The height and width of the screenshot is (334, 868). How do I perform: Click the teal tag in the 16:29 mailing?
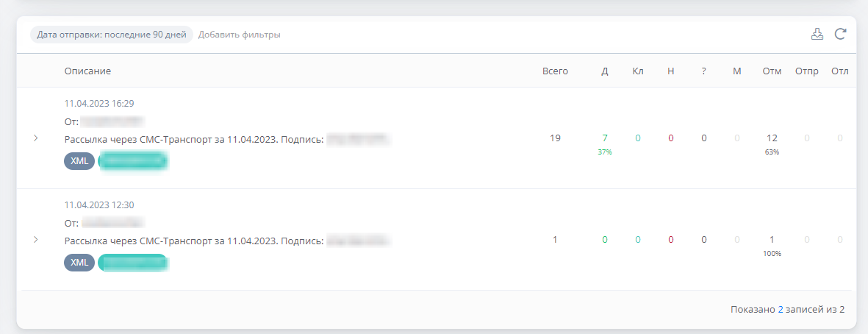point(133,160)
